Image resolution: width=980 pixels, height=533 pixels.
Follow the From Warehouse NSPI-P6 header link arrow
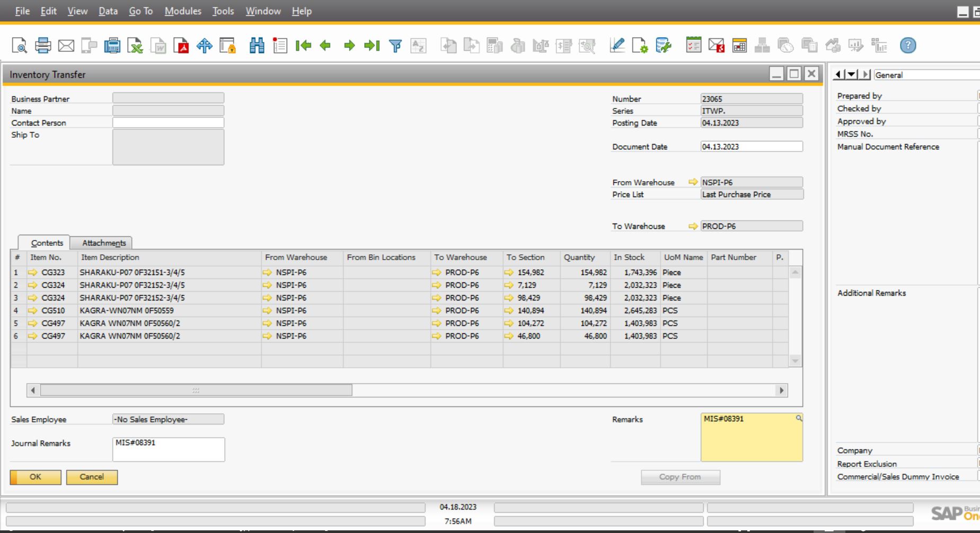(693, 182)
